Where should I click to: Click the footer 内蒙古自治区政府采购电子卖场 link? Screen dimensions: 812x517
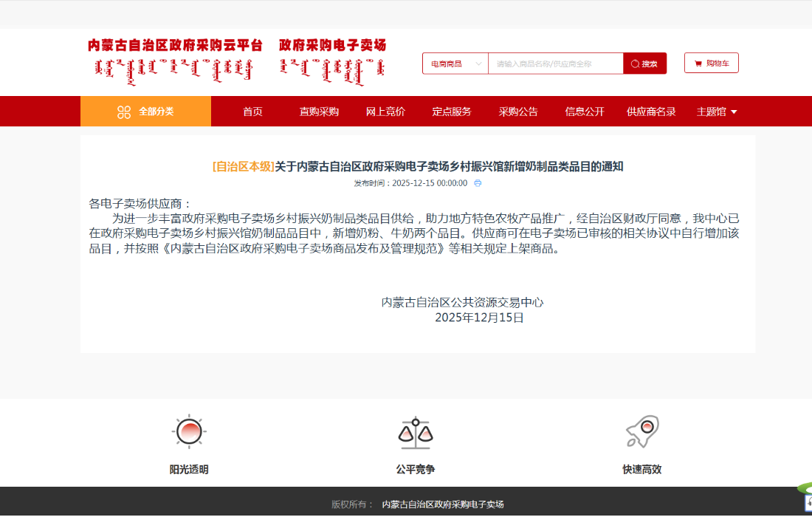(442, 504)
